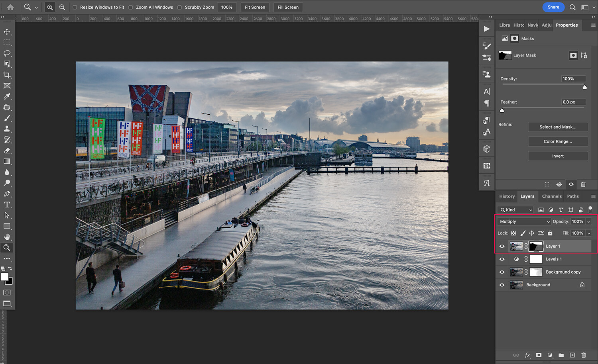This screenshot has width=598, height=364.
Task: Expand the Opacity dropdown
Action: 588,221
